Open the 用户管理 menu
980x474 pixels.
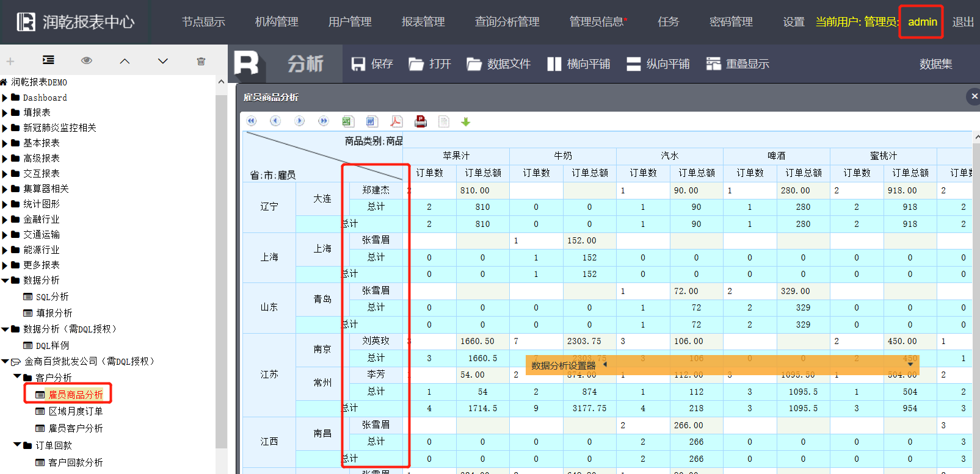pyautogui.click(x=350, y=22)
